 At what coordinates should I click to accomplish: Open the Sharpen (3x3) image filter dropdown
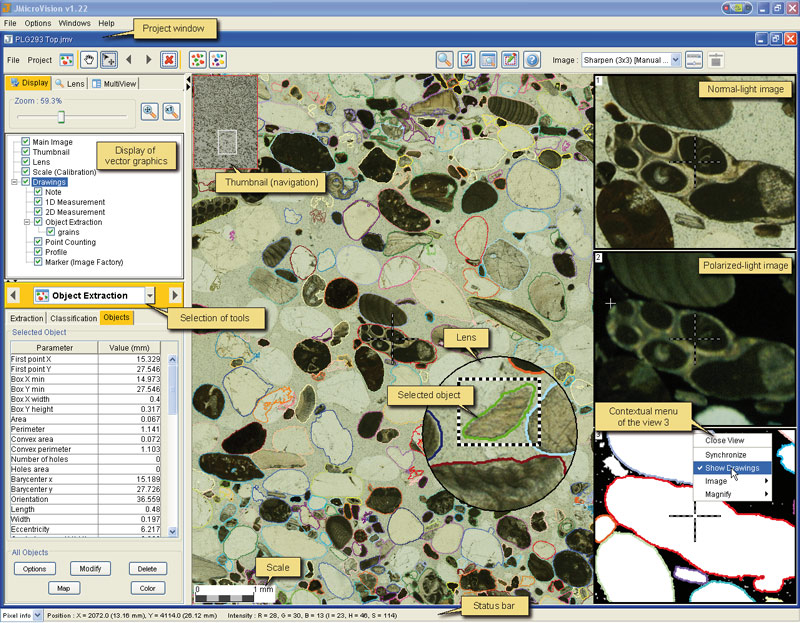[676, 60]
